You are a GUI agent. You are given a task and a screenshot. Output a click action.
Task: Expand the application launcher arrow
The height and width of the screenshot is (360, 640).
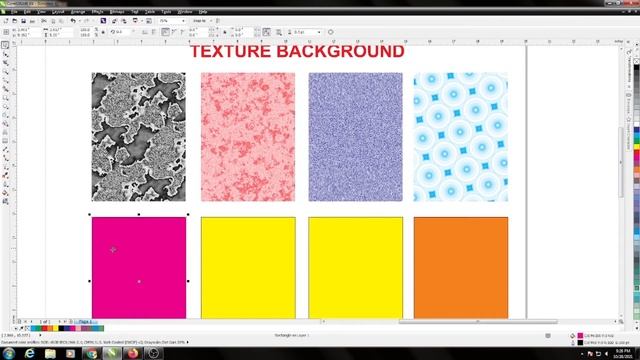(x=142, y=21)
